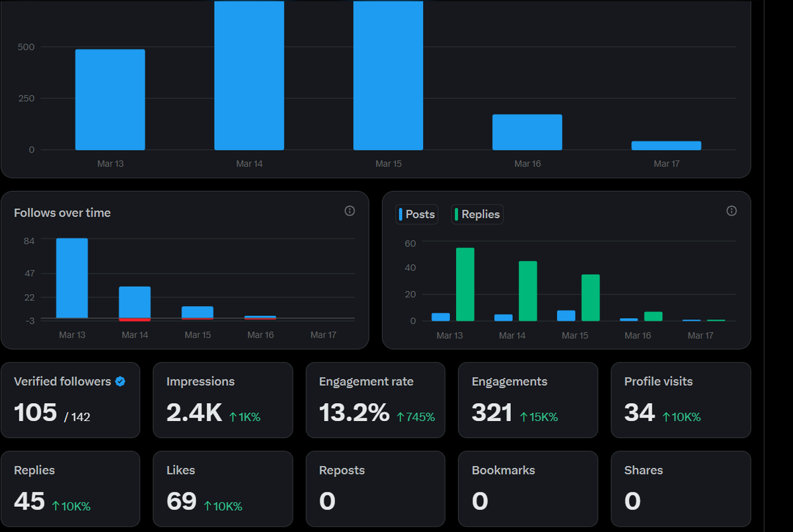Viewport: 793px width, 532px height.
Task: Click the green Replies bar for Mar 16
Action: pyautogui.click(x=654, y=317)
